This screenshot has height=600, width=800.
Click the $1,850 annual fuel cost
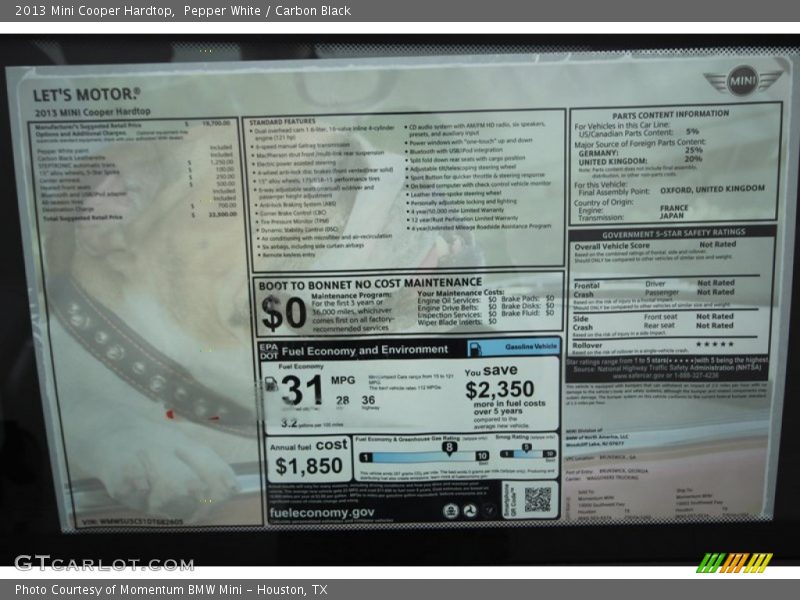309,466
